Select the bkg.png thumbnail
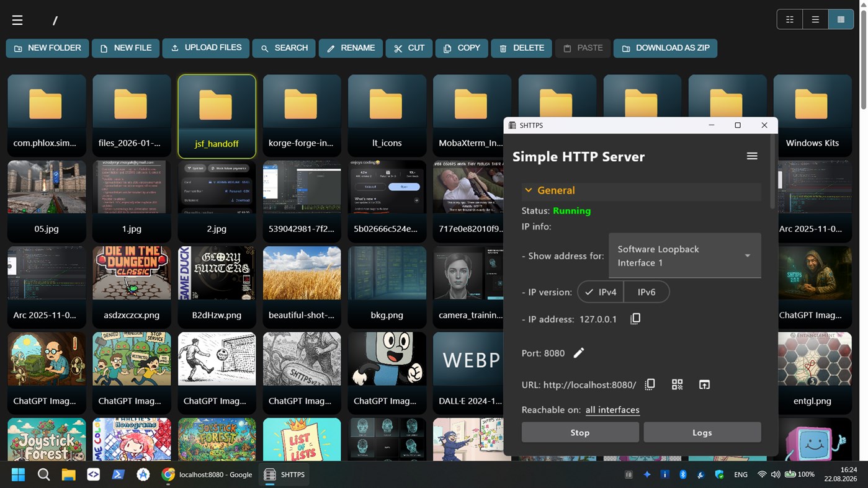This screenshot has width=868, height=488. [387, 288]
